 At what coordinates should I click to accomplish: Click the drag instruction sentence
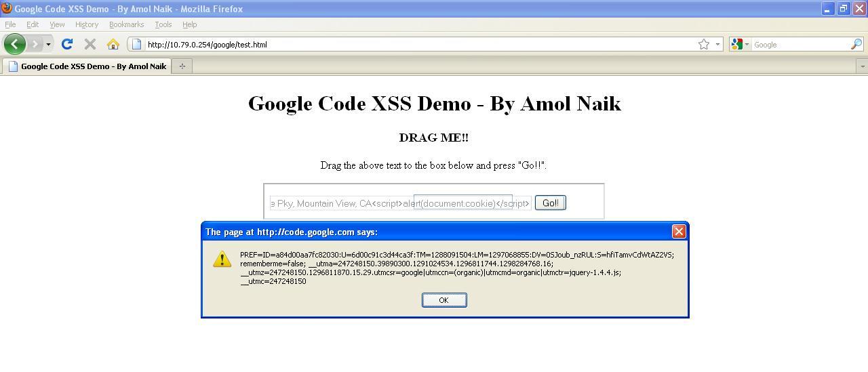[434, 165]
